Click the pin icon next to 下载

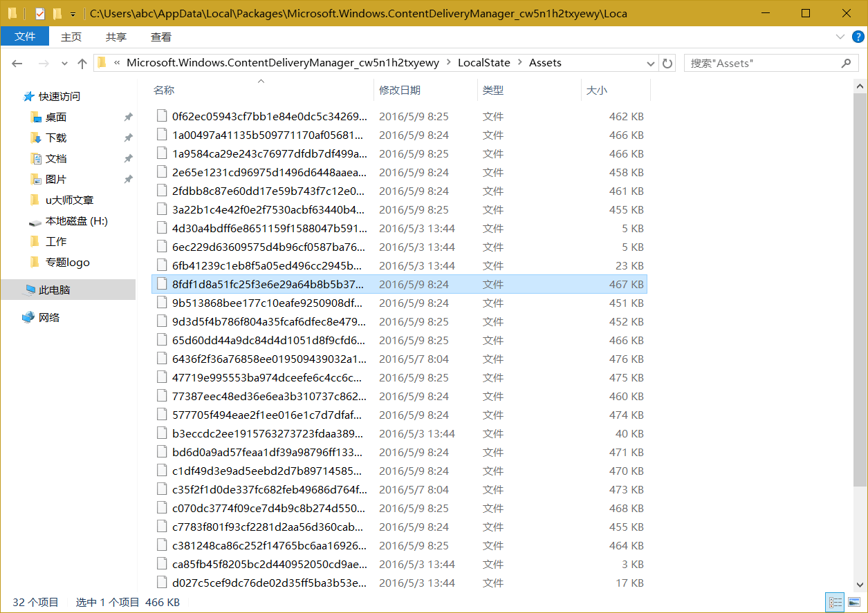(128, 138)
